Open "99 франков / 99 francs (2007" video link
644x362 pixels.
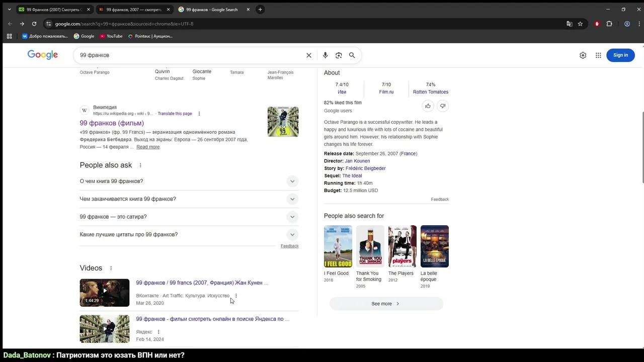point(202,283)
